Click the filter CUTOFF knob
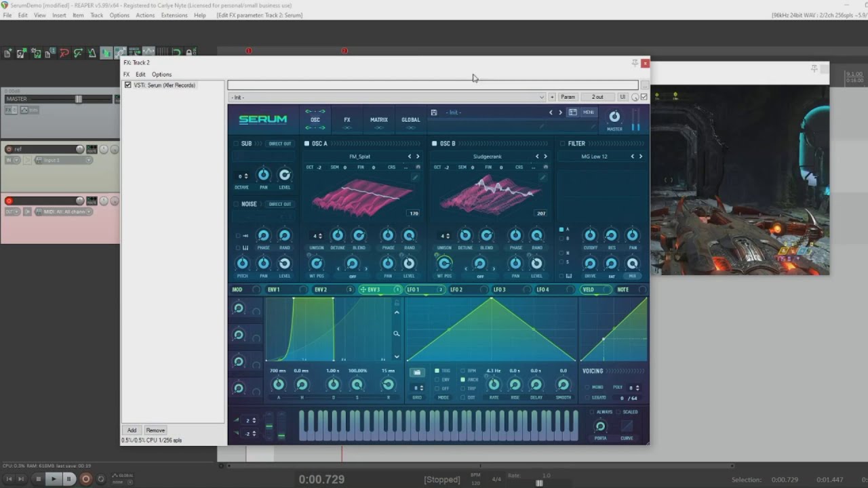The height and width of the screenshot is (488, 868). (x=590, y=235)
